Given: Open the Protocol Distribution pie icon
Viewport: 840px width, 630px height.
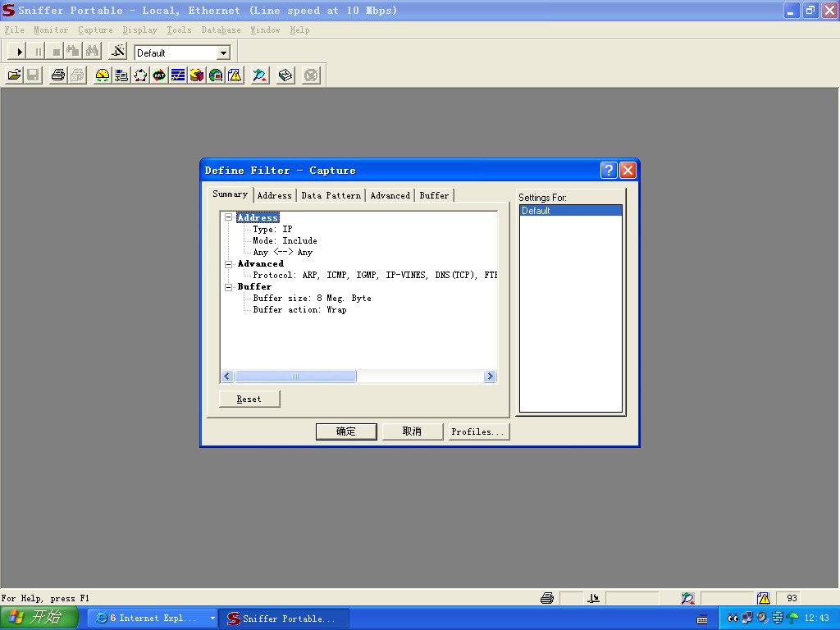Looking at the screenshot, I should pyautogui.click(x=197, y=75).
